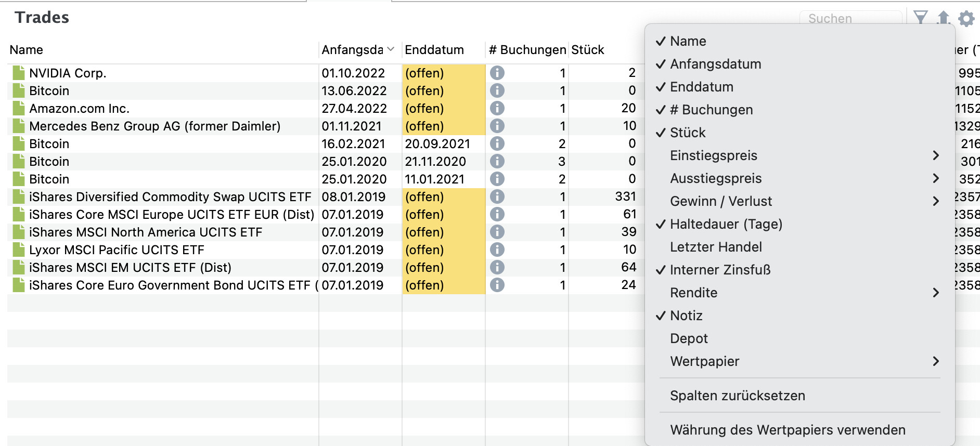Select Währung des Wertpapiers verwenden
Image resolution: width=980 pixels, height=446 pixels.
pos(800,430)
